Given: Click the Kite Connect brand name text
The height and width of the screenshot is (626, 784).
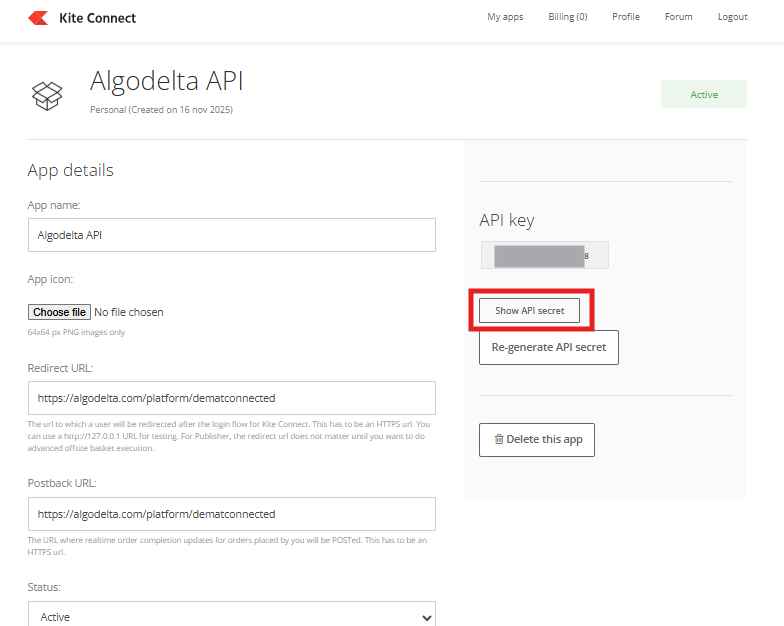Looking at the screenshot, I should pyautogui.click(x=98, y=18).
